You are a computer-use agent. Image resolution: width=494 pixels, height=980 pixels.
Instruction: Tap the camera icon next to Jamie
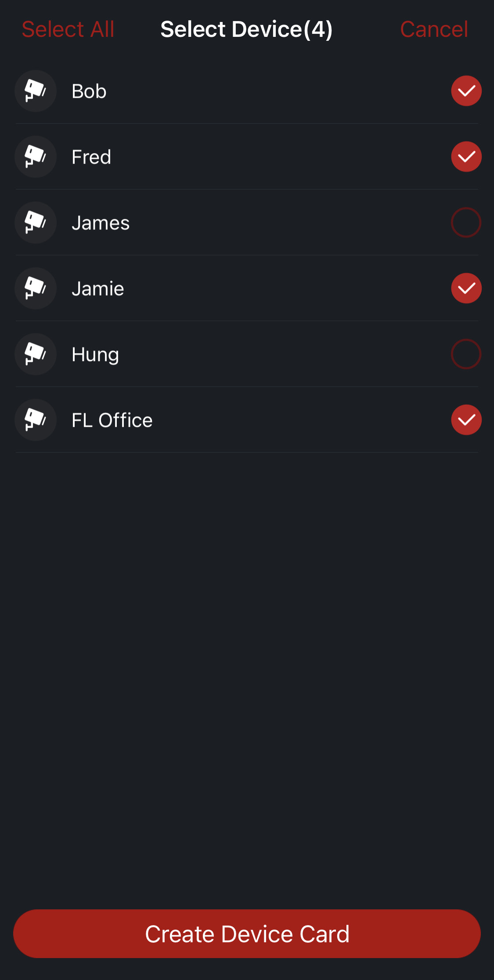[x=36, y=288]
